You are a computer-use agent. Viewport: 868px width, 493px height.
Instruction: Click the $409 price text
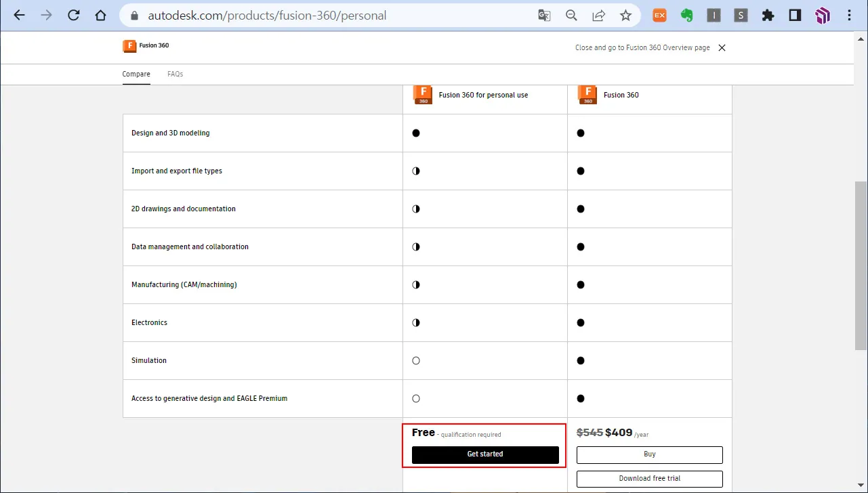(619, 433)
